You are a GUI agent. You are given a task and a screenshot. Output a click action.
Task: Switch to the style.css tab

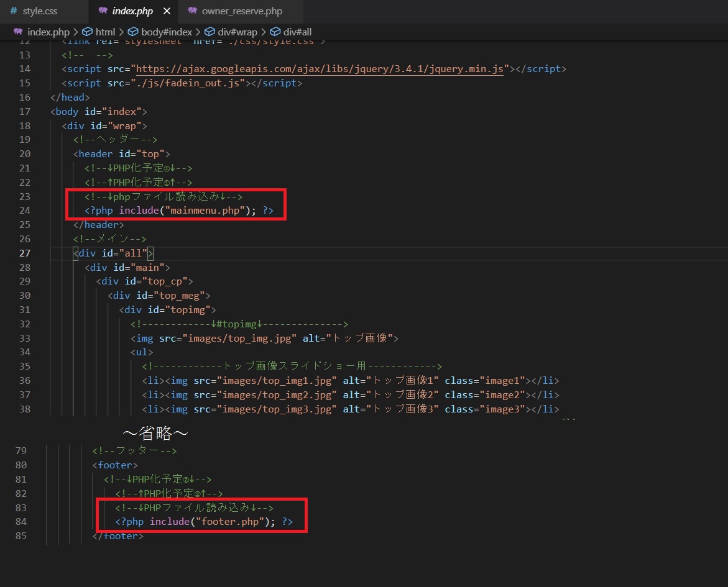(40, 11)
